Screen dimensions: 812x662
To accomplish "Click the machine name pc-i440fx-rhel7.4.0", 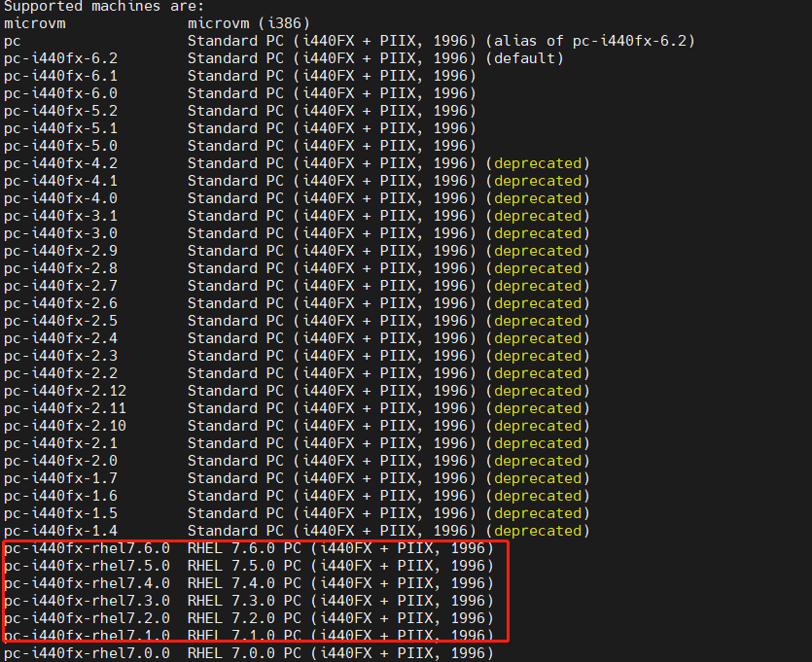I will click(87, 583).
